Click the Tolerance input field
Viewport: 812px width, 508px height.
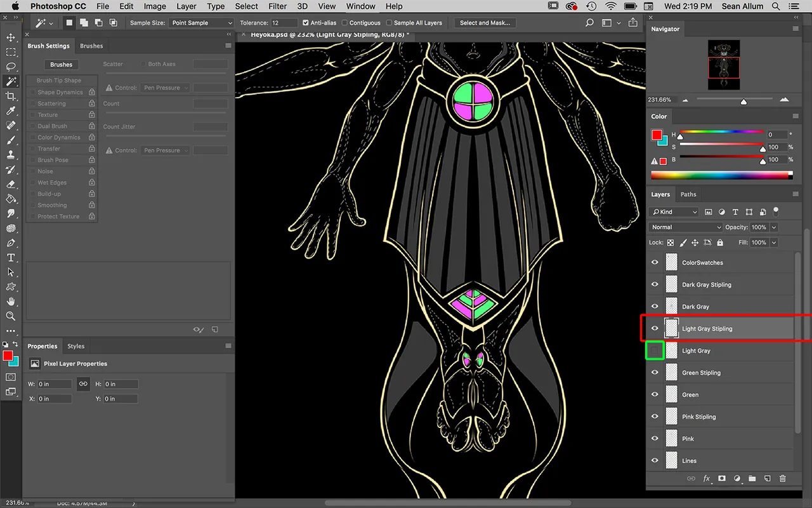(285, 23)
